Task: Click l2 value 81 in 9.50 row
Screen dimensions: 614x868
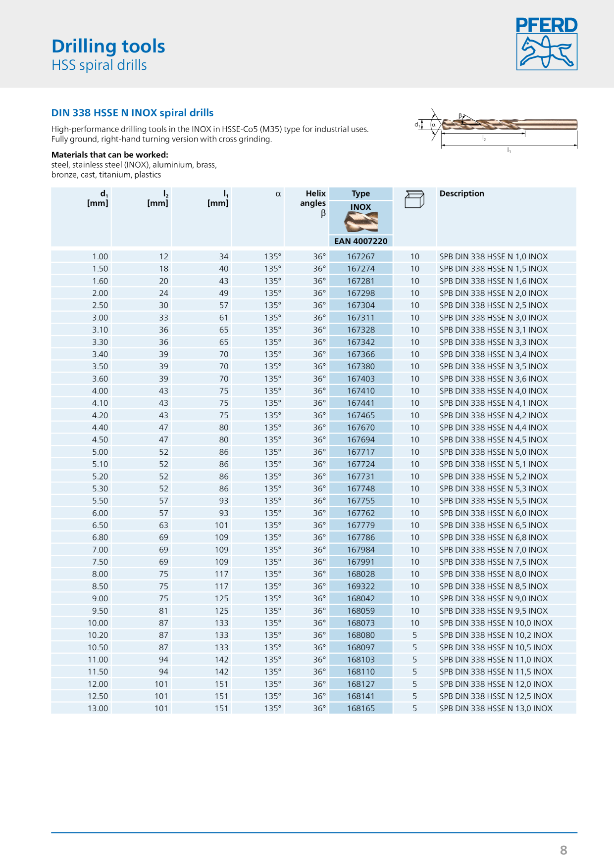Action: (163, 611)
